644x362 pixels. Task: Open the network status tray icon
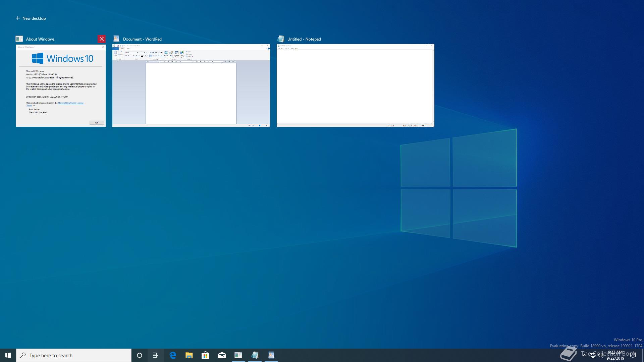pos(593,355)
